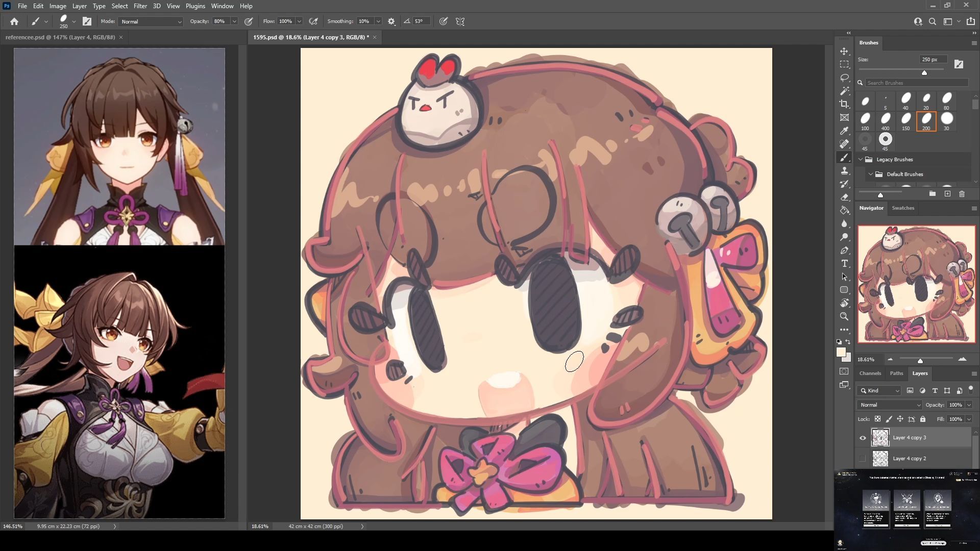The image size is (980, 551).
Task: Open layer blend mode Normal dropdown
Action: [x=890, y=405]
